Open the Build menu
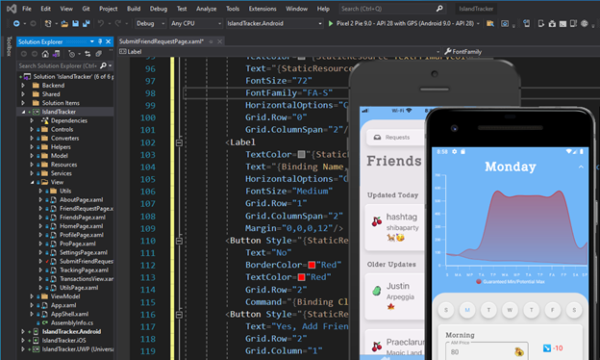 tap(134, 8)
